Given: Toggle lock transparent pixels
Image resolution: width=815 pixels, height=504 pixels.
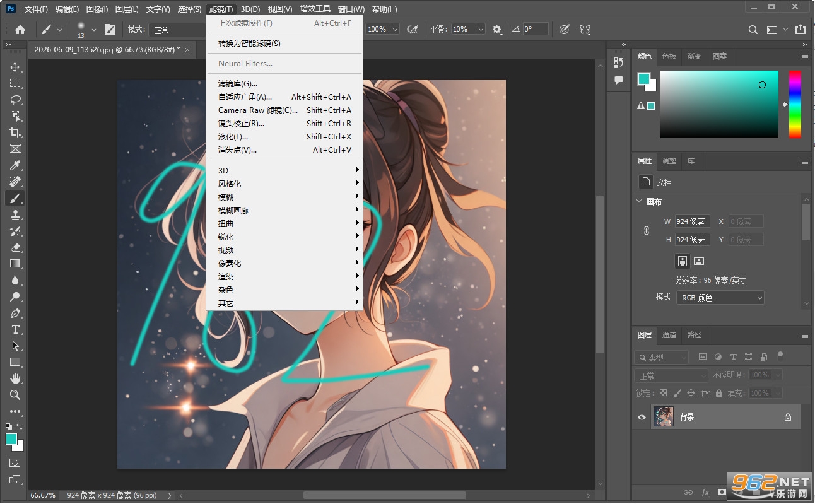Looking at the screenshot, I should point(663,393).
